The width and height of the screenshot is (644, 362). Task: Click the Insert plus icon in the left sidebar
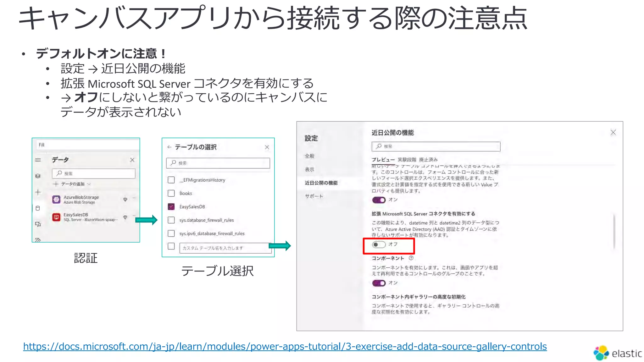point(38,192)
